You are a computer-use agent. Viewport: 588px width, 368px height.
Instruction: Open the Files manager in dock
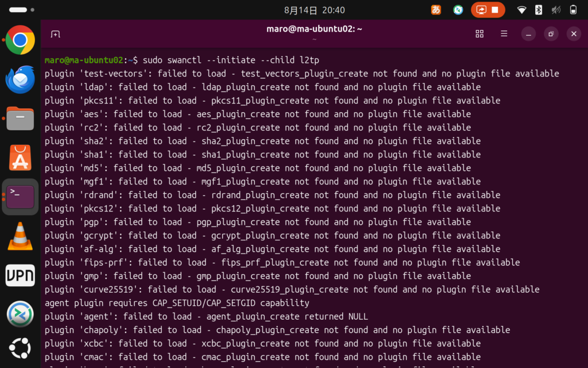pos(20,118)
